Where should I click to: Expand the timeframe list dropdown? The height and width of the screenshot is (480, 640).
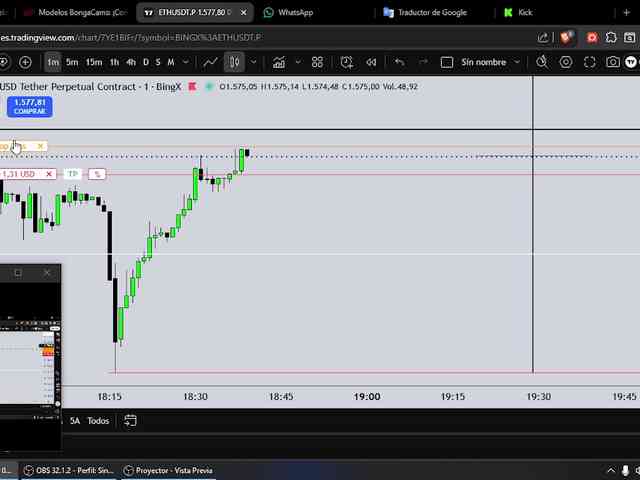186,62
